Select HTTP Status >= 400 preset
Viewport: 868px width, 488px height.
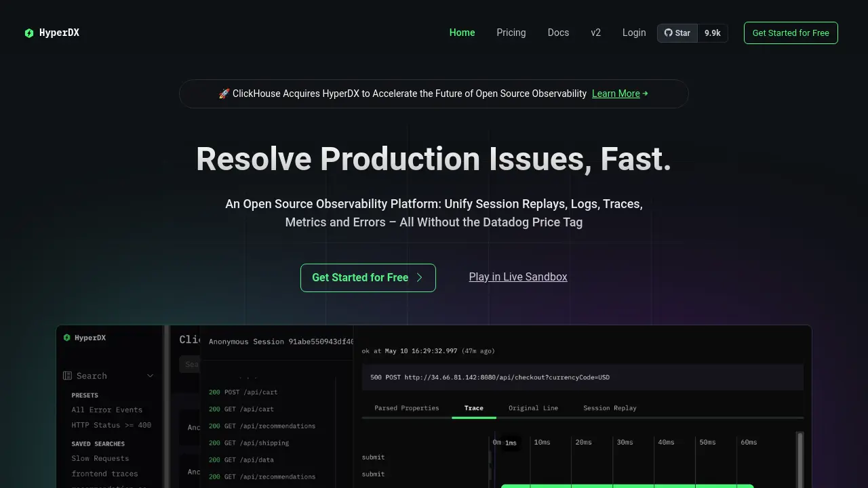[111, 425]
